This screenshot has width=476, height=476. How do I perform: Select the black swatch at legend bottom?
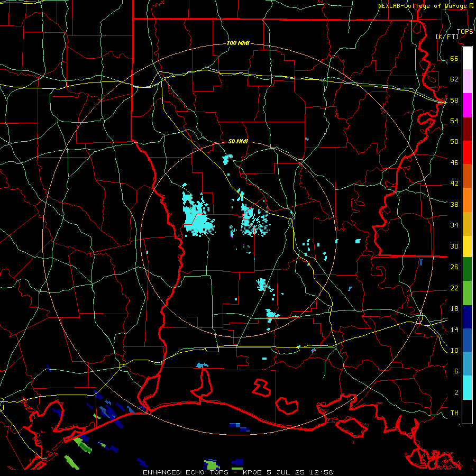[467, 411]
